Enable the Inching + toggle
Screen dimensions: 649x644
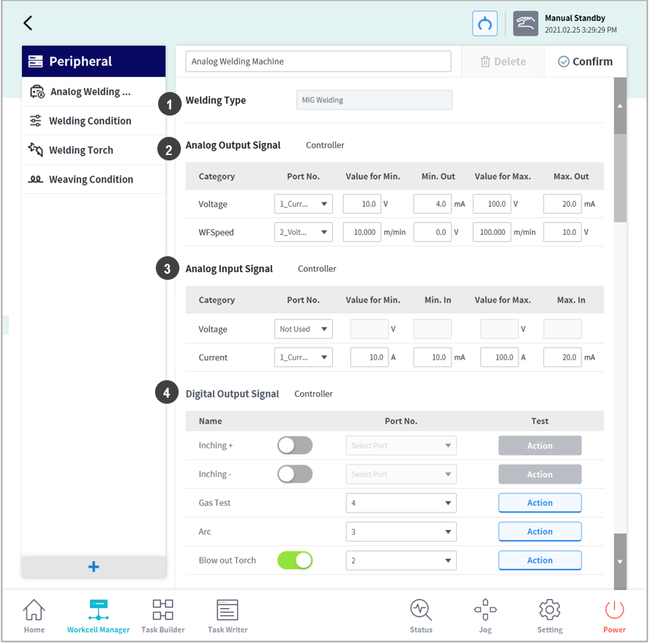(x=295, y=446)
